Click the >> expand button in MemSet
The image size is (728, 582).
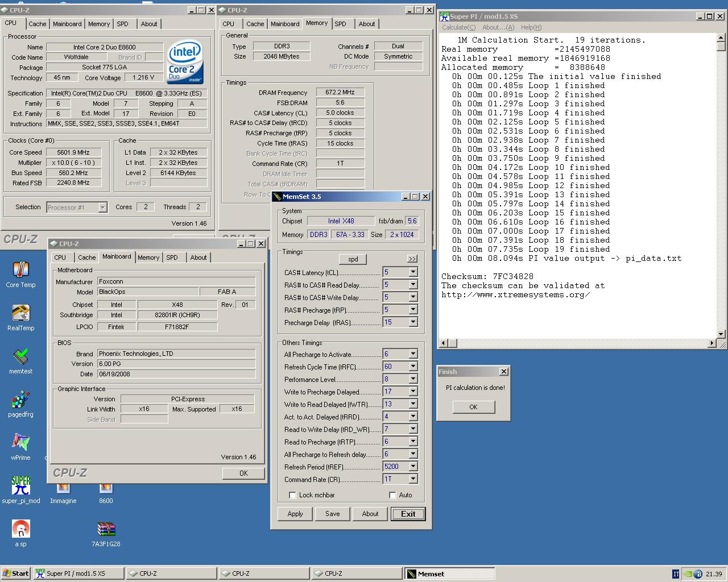(x=412, y=259)
